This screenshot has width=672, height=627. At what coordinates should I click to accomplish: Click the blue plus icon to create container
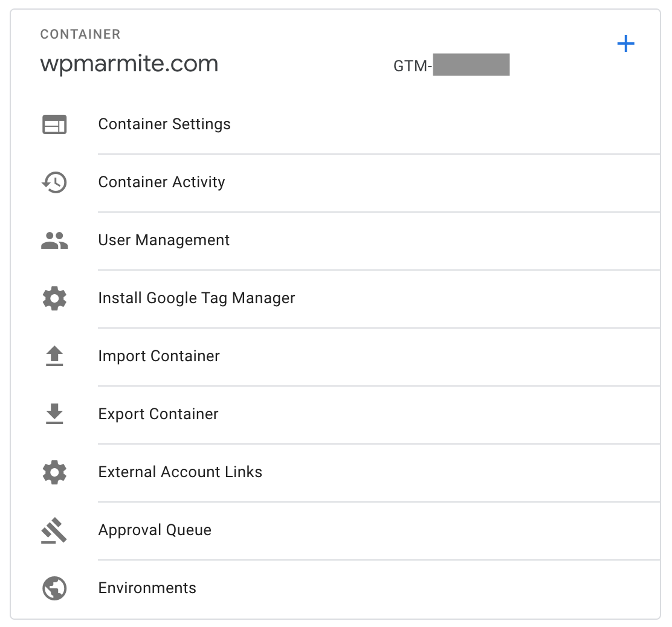626,43
